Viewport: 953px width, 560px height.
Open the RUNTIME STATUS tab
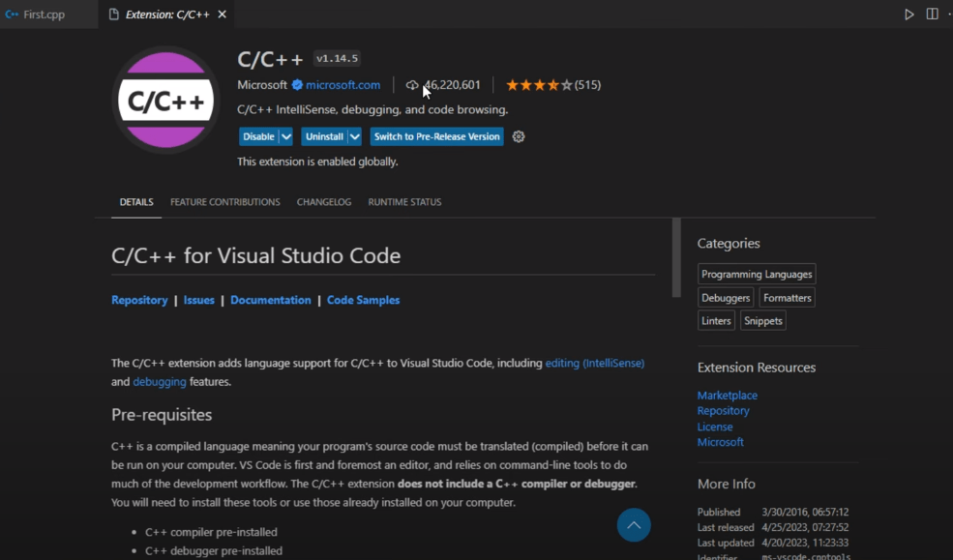(x=404, y=202)
